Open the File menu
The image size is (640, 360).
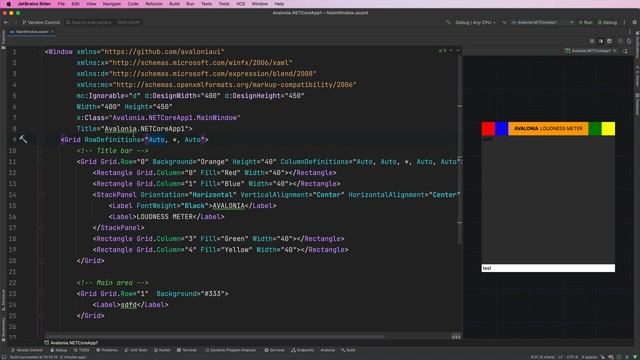61,4
